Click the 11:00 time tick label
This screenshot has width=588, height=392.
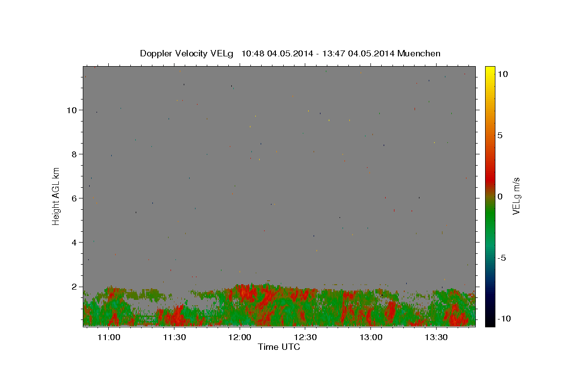(109, 338)
